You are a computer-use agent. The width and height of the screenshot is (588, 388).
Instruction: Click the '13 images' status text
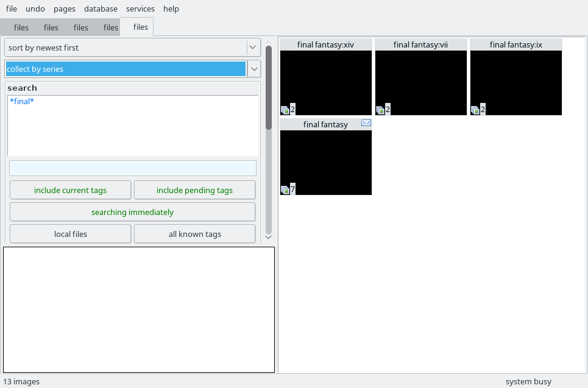click(21, 382)
